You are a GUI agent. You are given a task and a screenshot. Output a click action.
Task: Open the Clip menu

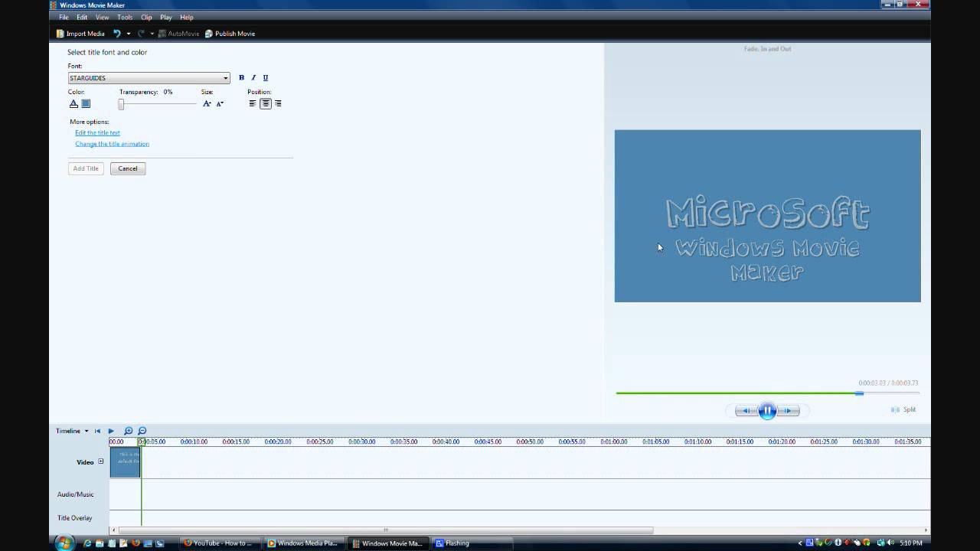pos(146,17)
